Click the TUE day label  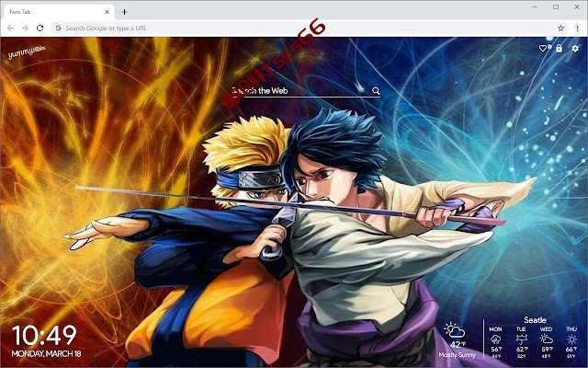(521, 329)
